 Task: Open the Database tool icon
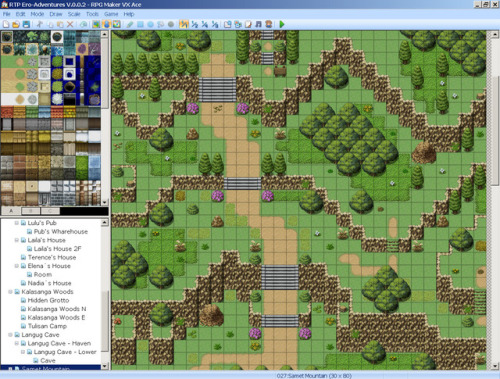pyautogui.click(x=228, y=24)
